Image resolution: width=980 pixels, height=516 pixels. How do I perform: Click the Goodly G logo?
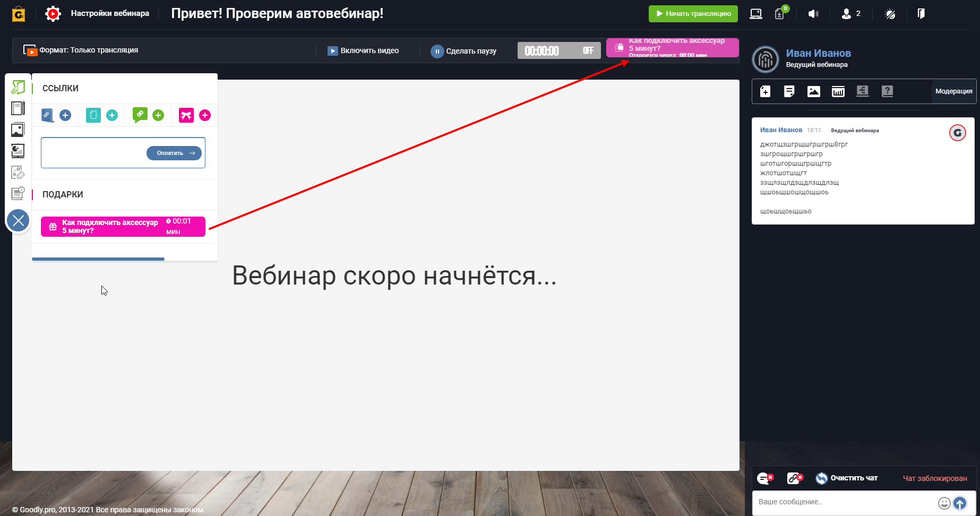coord(19,14)
